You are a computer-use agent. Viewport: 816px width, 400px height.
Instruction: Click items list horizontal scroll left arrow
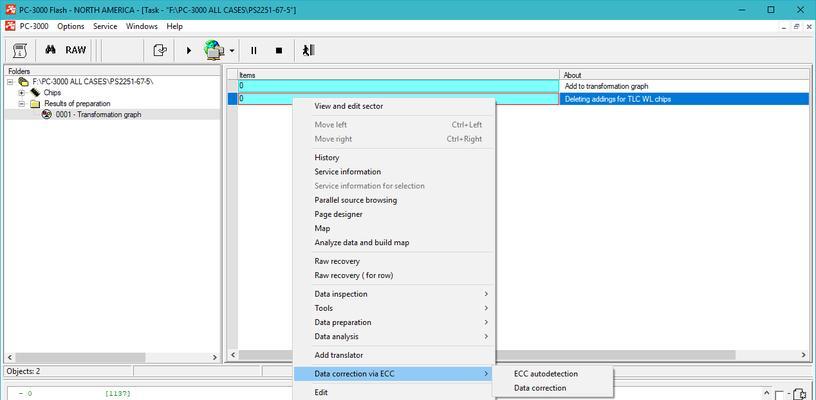pyautogui.click(x=233, y=355)
